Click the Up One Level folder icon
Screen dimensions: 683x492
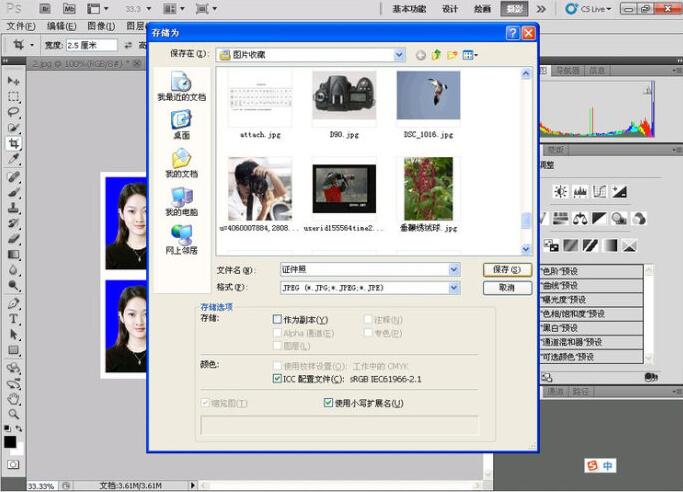pos(436,54)
